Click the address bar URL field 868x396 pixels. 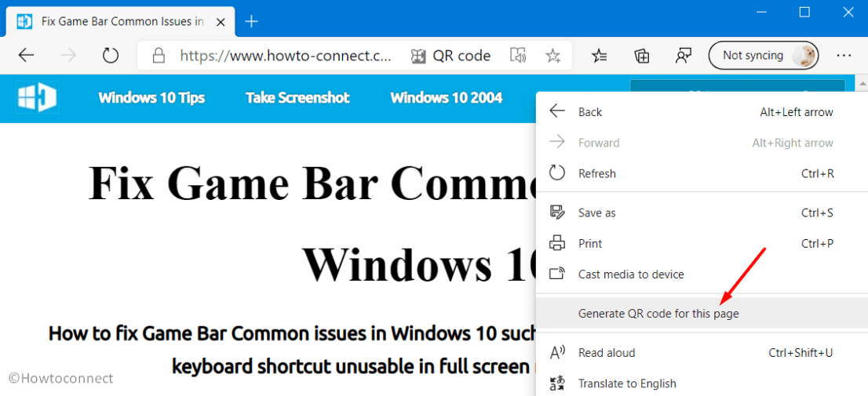(286, 56)
